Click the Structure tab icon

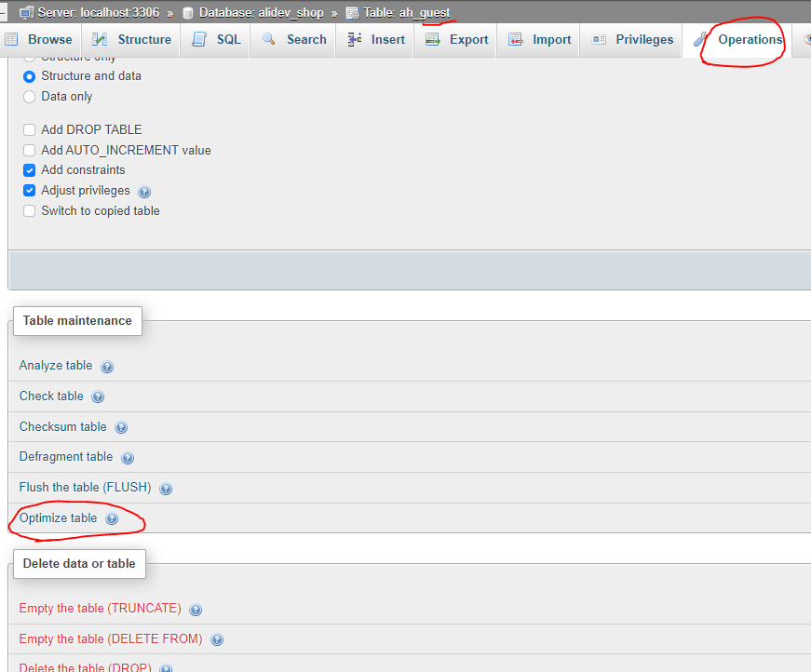point(100,39)
